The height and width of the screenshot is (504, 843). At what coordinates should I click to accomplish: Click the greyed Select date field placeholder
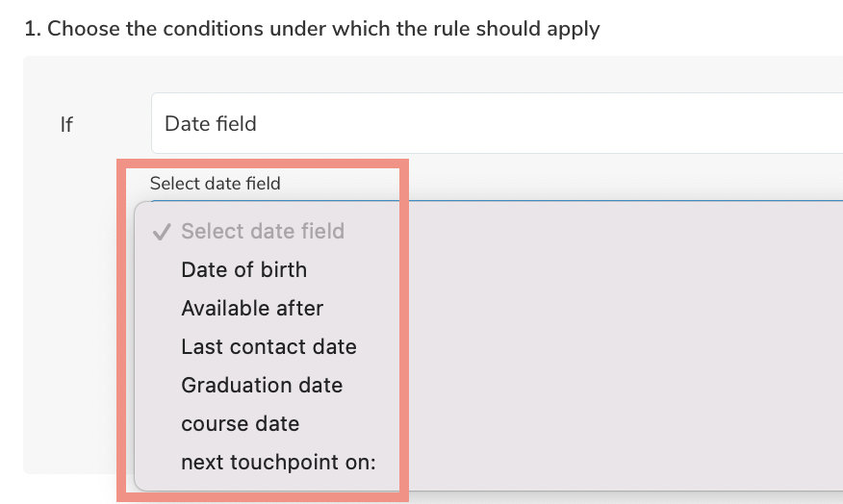[x=263, y=231]
